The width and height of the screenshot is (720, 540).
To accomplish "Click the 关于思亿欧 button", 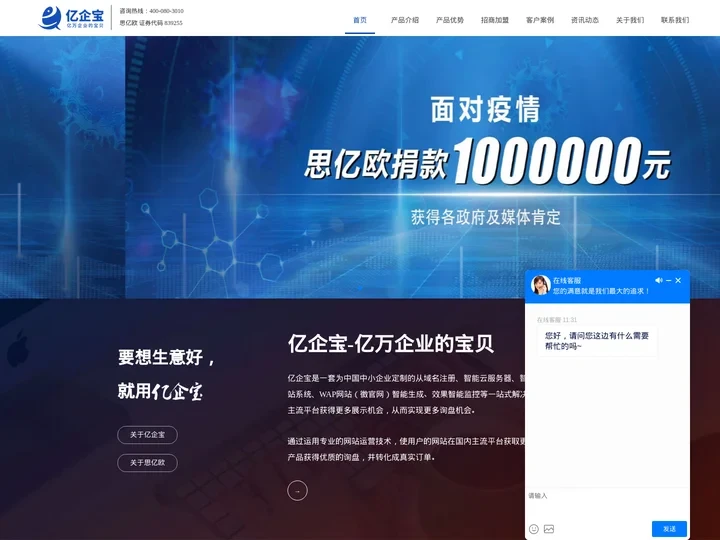I will (x=147, y=463).
